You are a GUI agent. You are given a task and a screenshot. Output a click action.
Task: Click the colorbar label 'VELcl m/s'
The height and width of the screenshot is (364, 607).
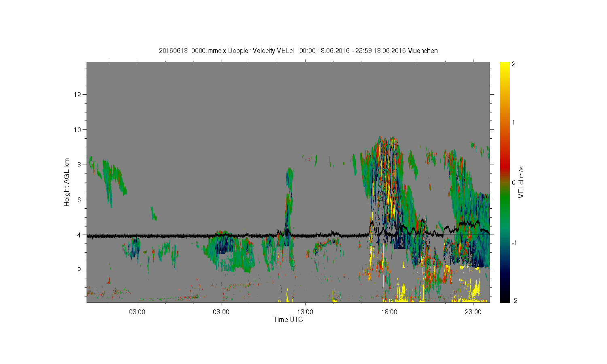click(x=521, y=182)
